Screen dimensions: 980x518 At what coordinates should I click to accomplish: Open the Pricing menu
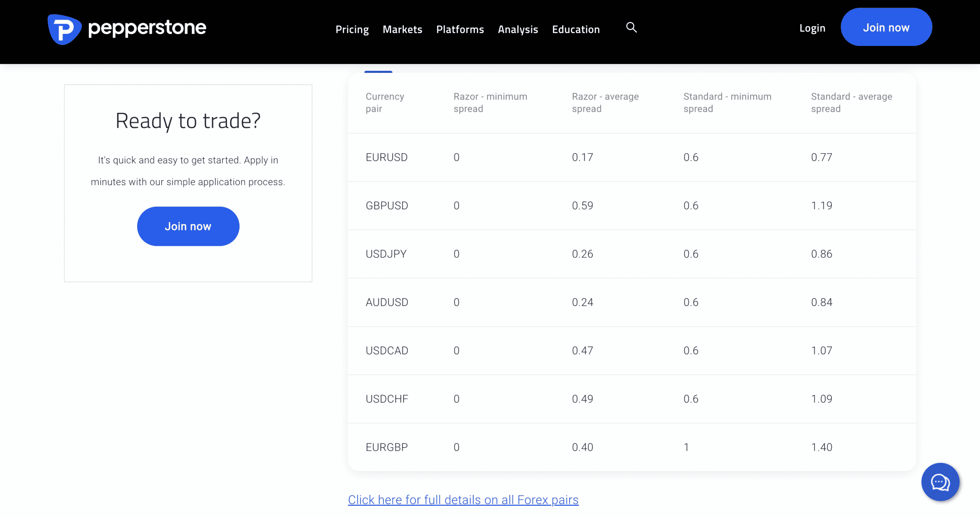pos(352,29)
